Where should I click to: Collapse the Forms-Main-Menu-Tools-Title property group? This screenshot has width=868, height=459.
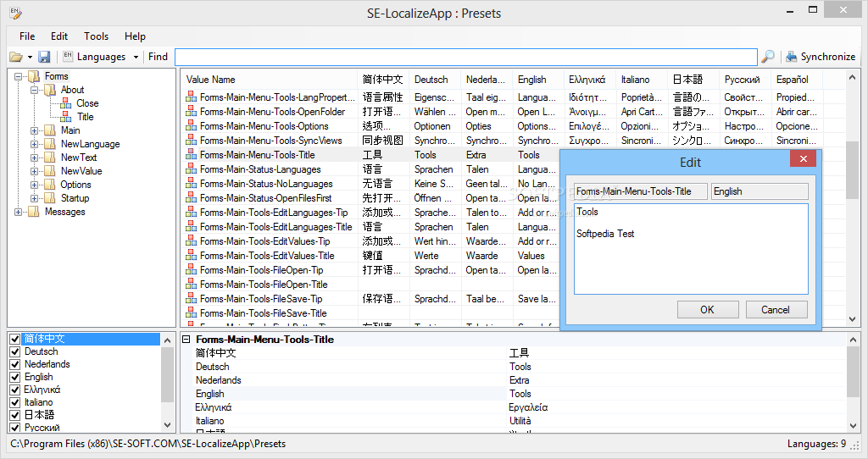(186, 340)
